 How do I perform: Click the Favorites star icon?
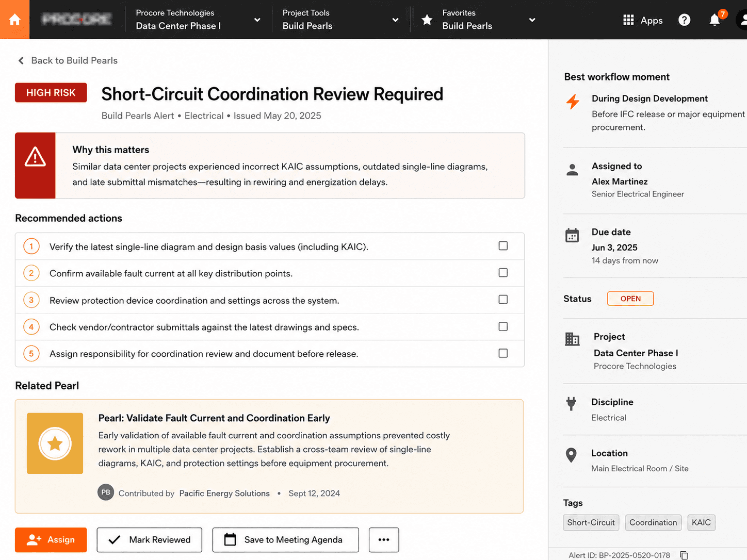point(427,20)
